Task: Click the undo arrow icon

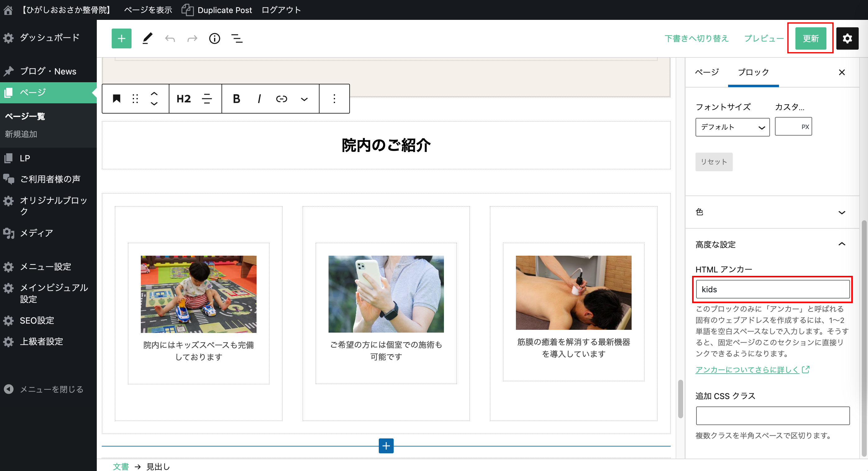Action: [170, 39]
